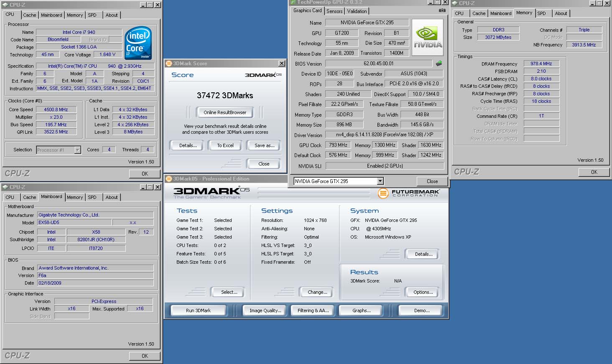This screenshot has height=364, width=612.
Task: Click the Multiplier value x 23.0
Action: click(x=56, y=117)
